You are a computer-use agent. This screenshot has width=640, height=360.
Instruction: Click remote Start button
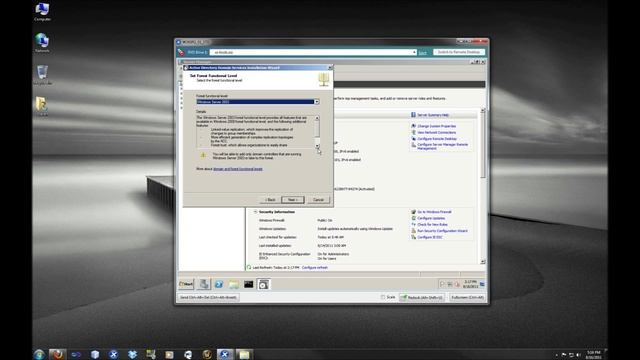(186, 284)
